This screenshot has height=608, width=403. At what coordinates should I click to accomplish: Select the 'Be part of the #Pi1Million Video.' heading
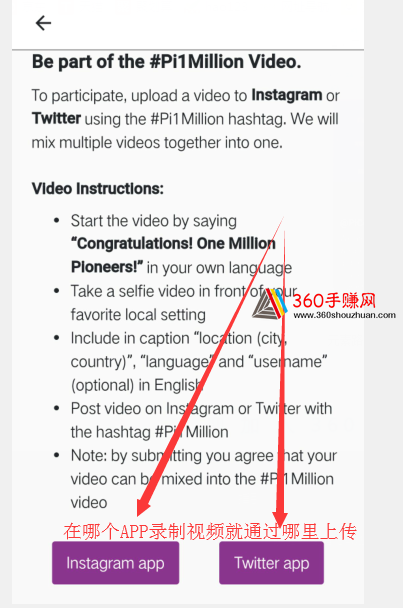tap(166, 62)
